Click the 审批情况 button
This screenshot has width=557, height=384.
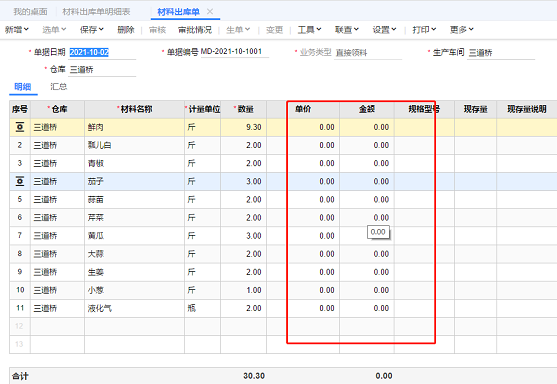[195, 30]
